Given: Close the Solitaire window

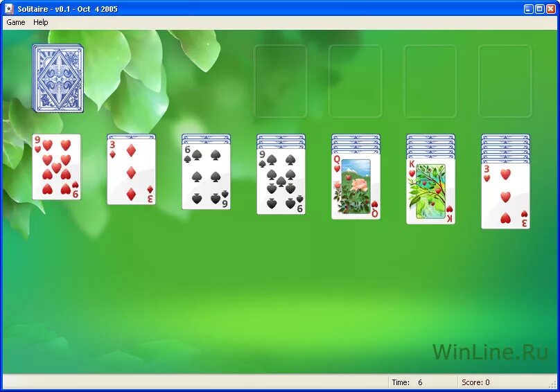Looking at the screenshot, I should pos(551,9).
